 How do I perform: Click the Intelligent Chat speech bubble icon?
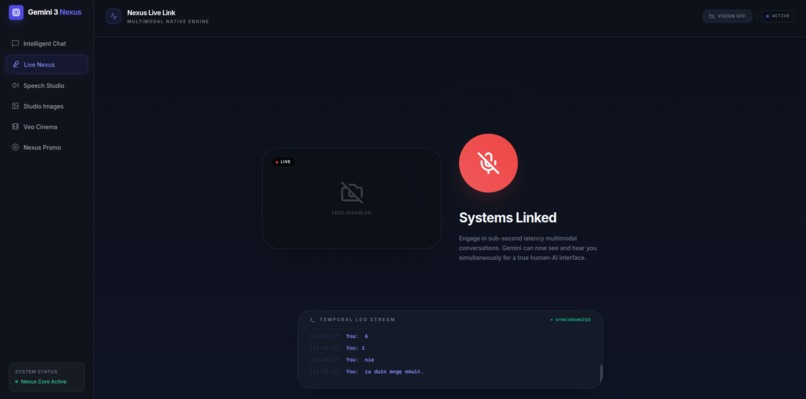[x=15, y=44]
